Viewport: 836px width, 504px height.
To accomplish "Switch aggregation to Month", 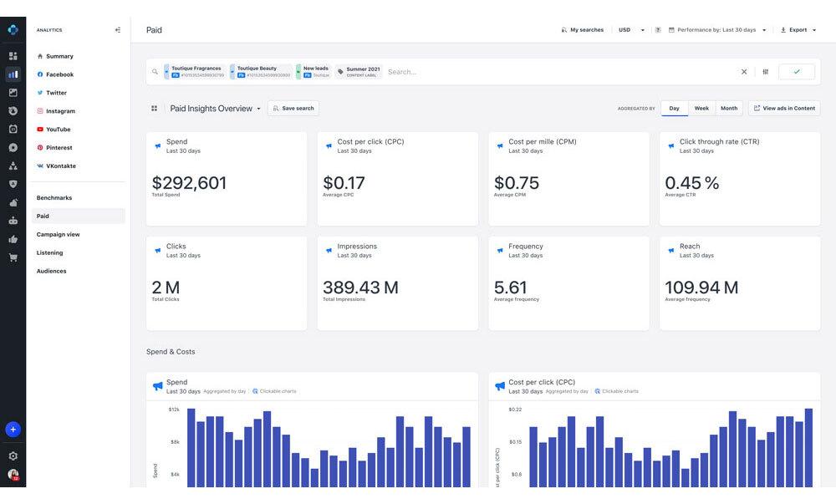I will (x=729, y=108).
